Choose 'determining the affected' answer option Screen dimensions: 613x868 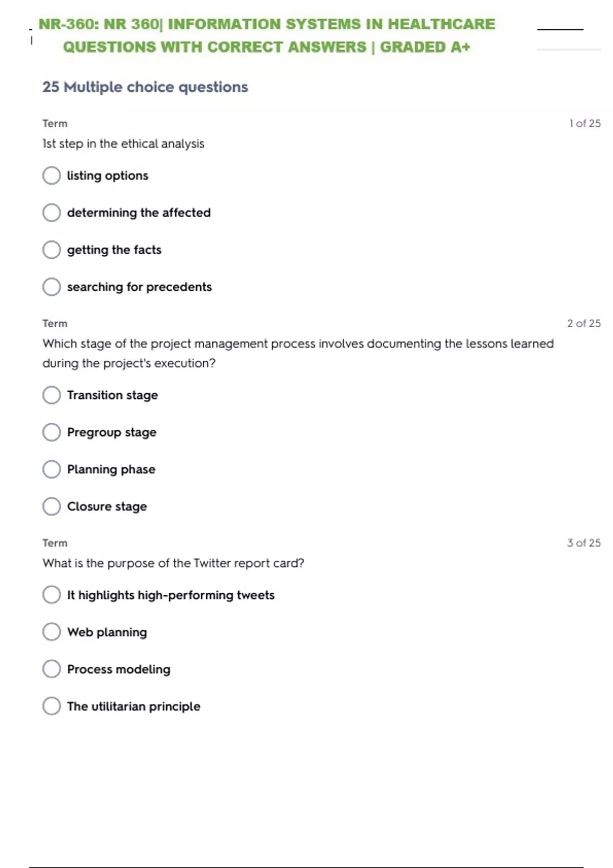coord(52,212)
